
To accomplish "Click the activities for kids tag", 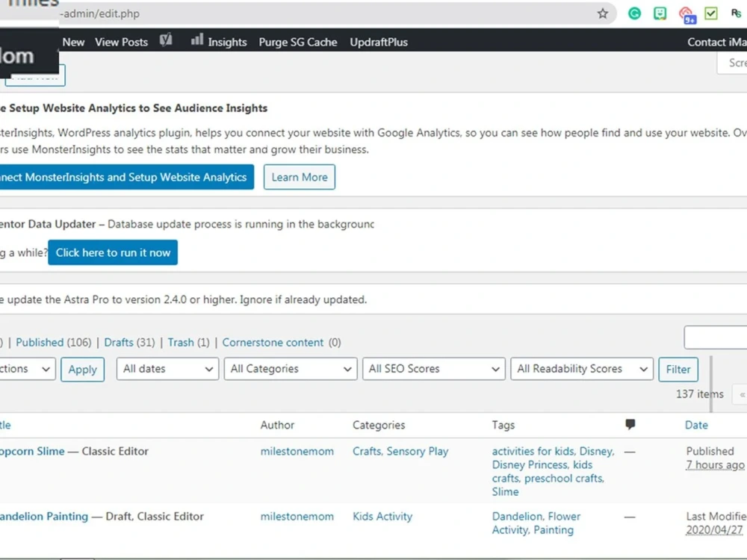I will [x=533, y=452].
